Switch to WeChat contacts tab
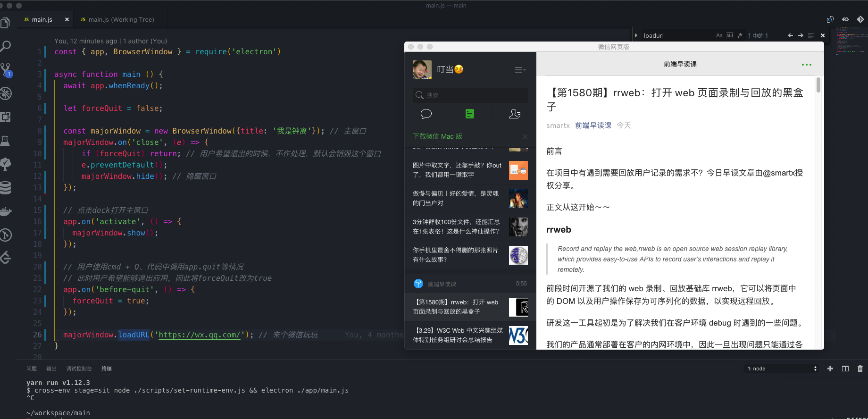 (515, 114)
